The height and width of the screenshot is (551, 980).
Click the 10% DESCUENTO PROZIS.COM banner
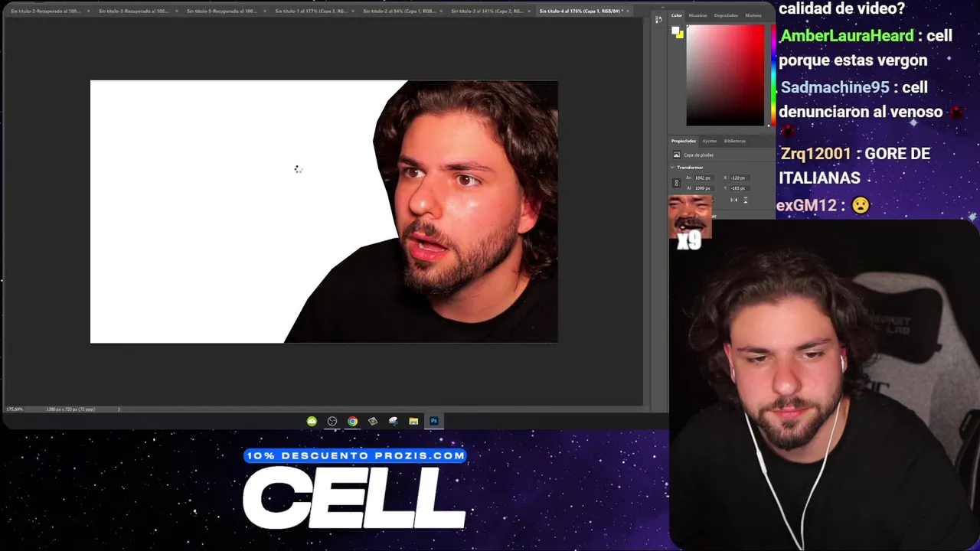(x=355, y=455)
